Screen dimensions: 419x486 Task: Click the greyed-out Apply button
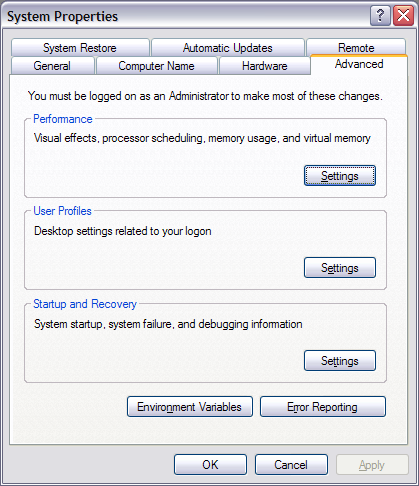(372, 465)
